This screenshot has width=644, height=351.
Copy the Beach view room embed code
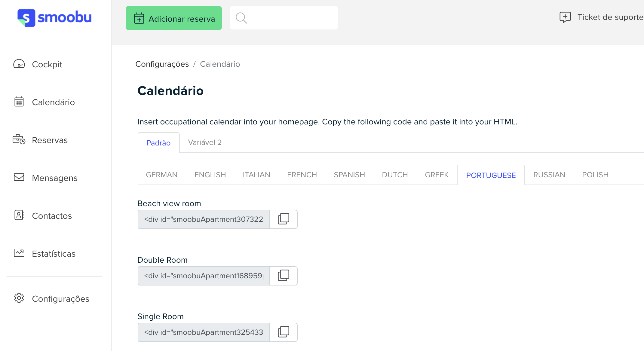pyautogui.click(x=284, y=219)
